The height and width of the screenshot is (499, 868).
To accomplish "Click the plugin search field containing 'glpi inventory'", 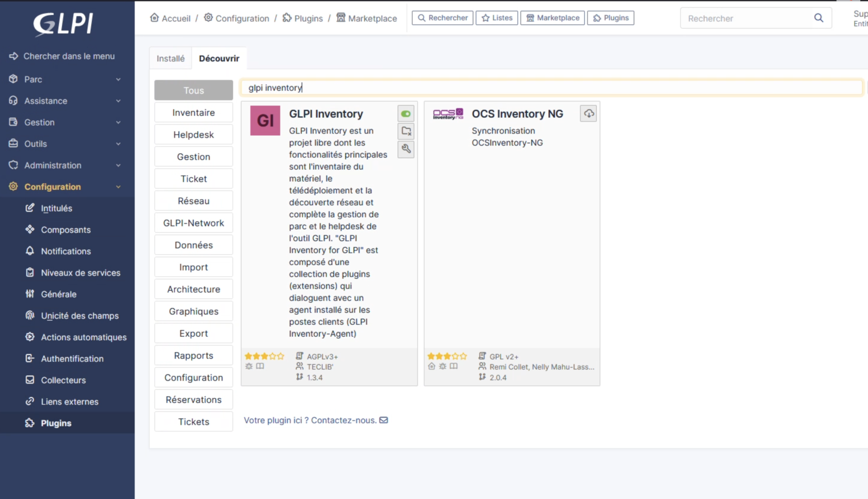I will [551, 88].
